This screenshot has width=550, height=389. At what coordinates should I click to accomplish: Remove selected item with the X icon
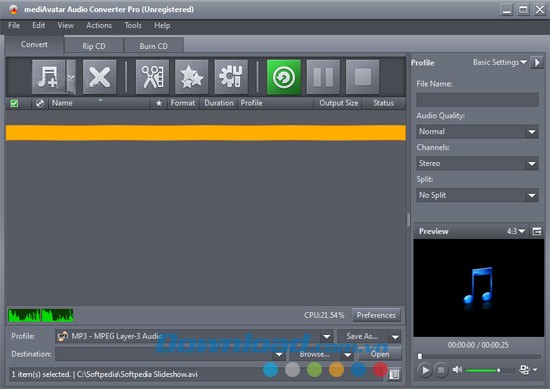(100, 77)
